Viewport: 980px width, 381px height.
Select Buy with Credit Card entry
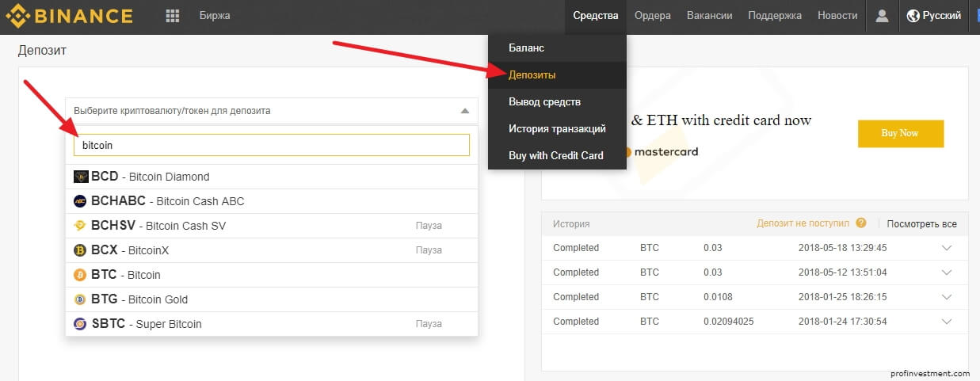click(557, 155)
